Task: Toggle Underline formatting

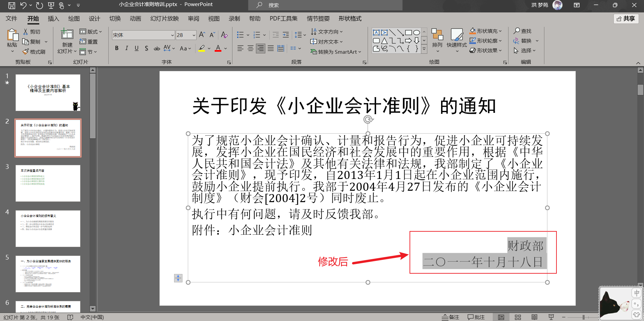Action: click(137, 48)
